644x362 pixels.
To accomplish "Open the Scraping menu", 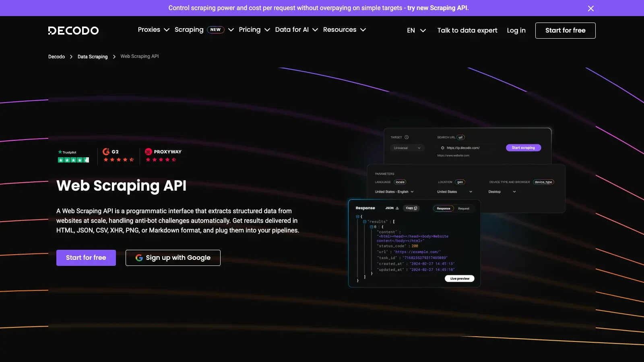I will pyautogui.click(x=189, y=30).
